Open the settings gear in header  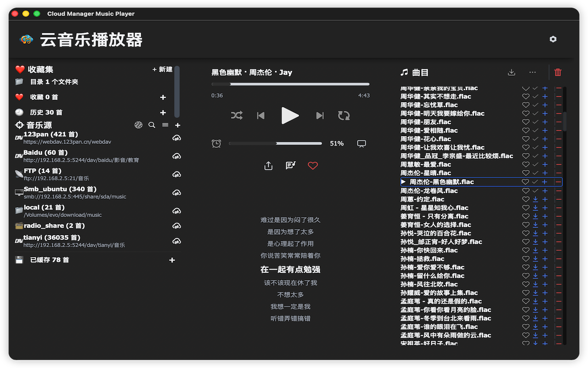pyautogui.click(x=553, y=39)
